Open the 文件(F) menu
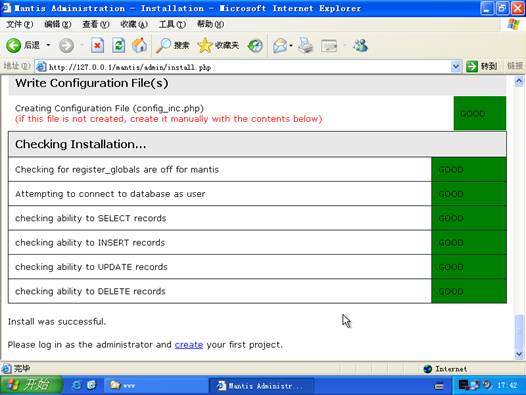The width and height of the screenshot is (526, 395). click(x=19, y=24)
